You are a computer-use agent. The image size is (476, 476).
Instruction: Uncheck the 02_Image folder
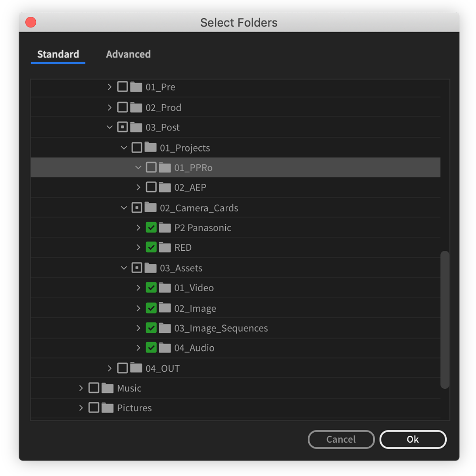tap(151, 308)
